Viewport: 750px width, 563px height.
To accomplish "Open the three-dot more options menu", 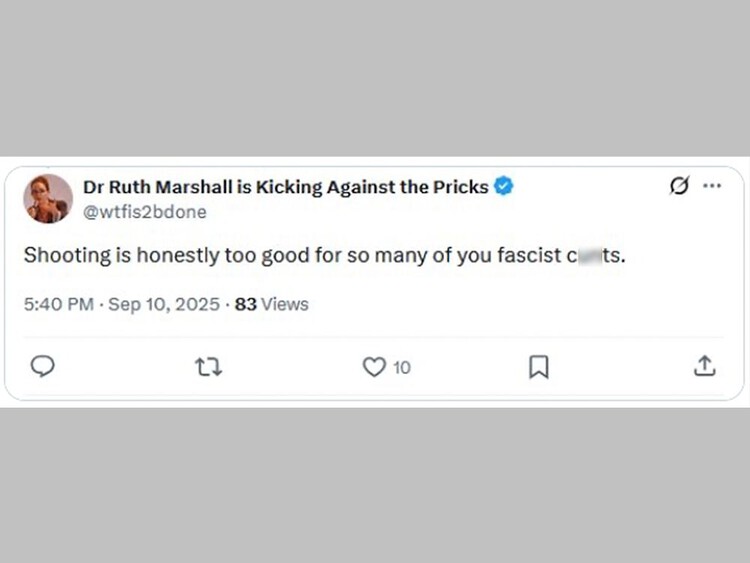I will click(x=712, y=186).
